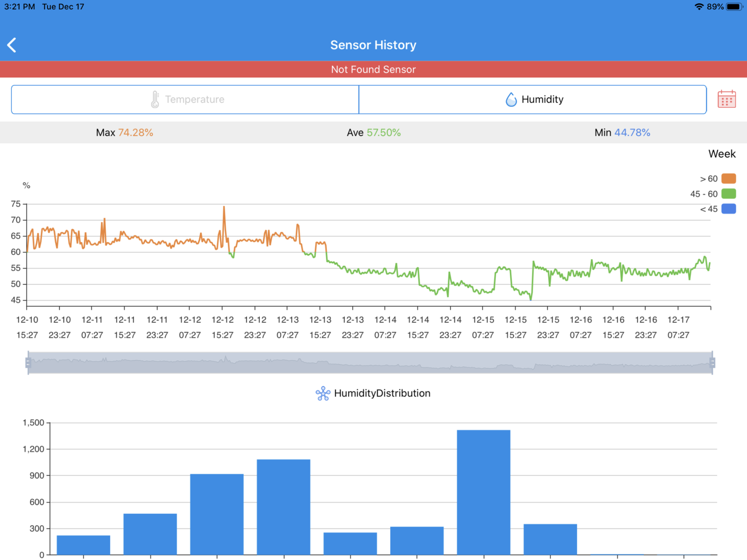Tap the Tue Dec 17 date
747x560 pixels.
63,7
